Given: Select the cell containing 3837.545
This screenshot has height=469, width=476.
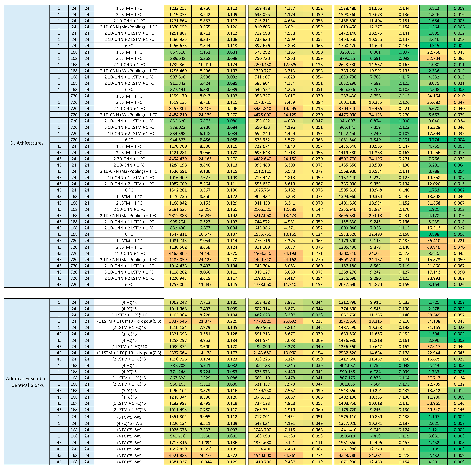Looking at the screenshot, I should coord(178,321).
